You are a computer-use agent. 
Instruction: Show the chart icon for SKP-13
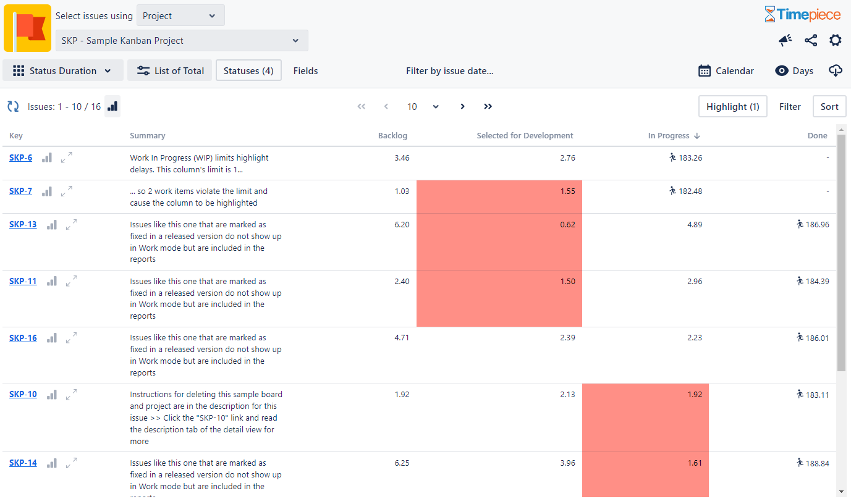(x=52, y=225)
